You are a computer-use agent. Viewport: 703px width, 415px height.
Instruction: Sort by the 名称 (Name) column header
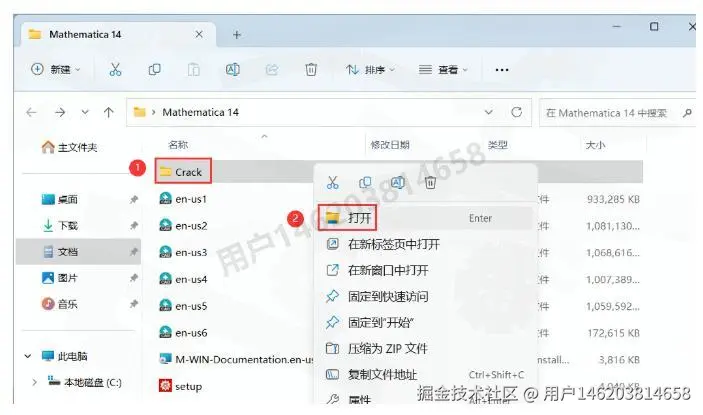[178, 145]
